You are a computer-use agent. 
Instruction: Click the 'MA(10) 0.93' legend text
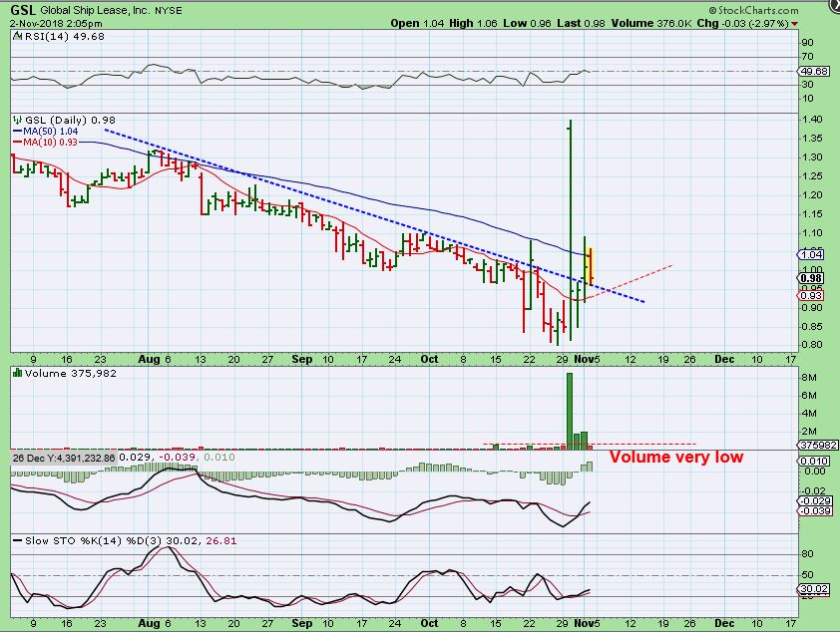pyautogui.click(x=50, y=143)
